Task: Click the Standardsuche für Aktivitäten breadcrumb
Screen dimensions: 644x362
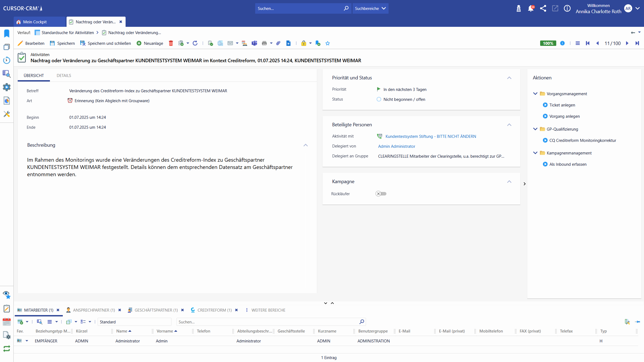Action: point(68,32)
